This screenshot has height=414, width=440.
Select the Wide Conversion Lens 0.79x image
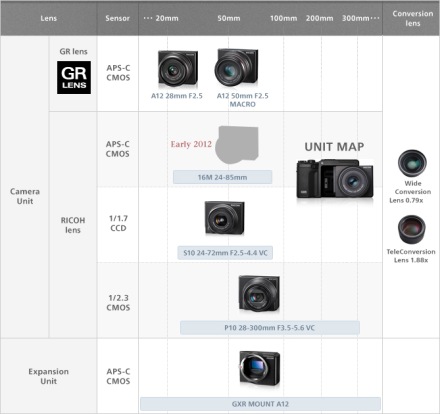412,163
